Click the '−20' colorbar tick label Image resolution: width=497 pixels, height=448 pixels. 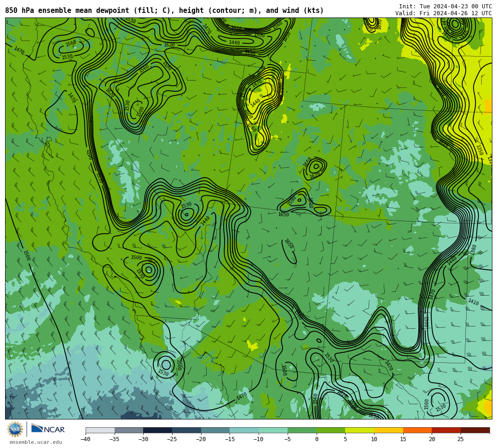201,439
